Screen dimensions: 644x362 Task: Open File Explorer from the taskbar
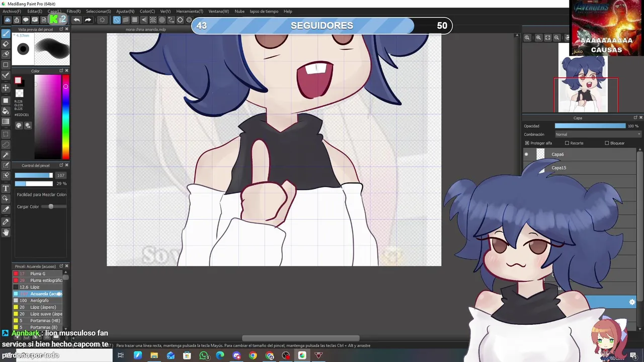pyautogui.click(x=154, y=355)
